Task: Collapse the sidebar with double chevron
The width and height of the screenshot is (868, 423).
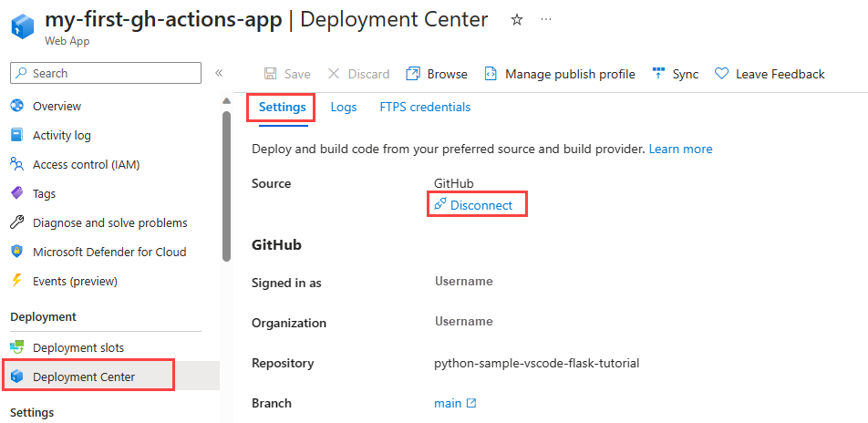Action: (x=219, y=73)
